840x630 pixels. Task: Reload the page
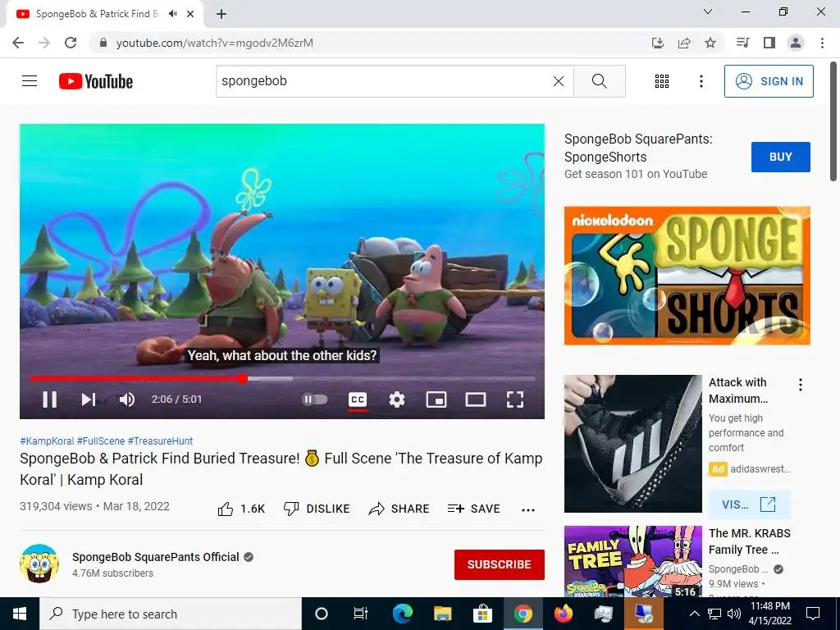pos(71,43)
